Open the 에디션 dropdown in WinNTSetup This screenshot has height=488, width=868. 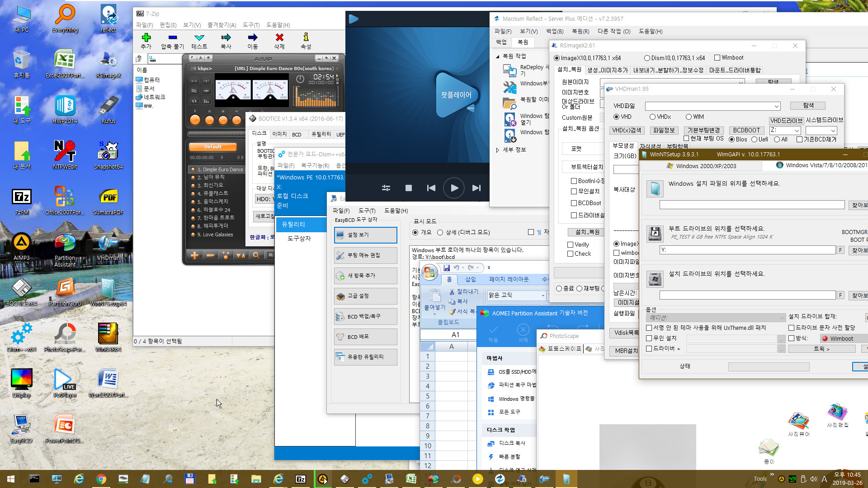tap(715, 318)
